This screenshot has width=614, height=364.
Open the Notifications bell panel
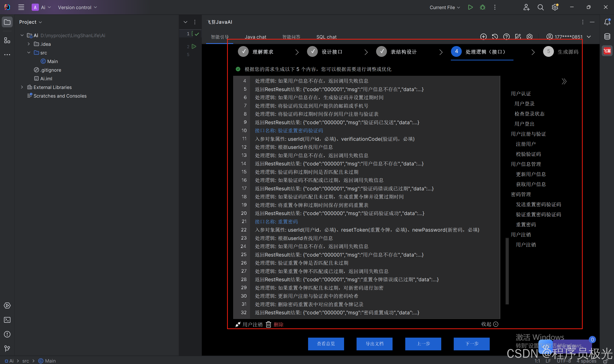(x=607, y=22)
